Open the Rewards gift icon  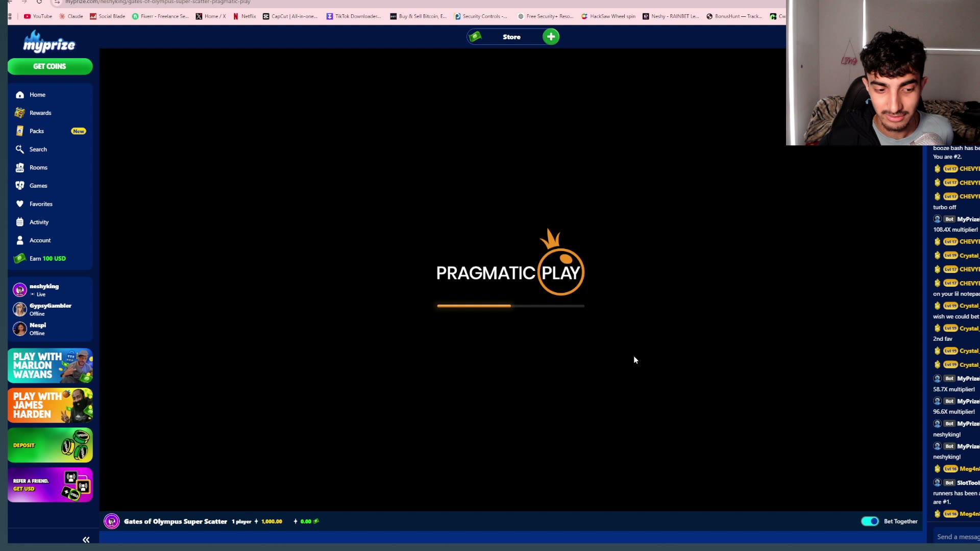pyautogui.click(x=20, y=113)
